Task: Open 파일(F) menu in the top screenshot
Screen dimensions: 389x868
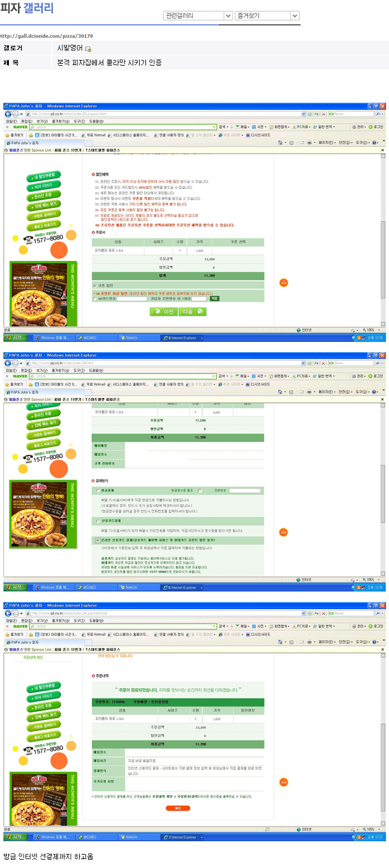Action: pyautogui.click(x=11, y=121)
